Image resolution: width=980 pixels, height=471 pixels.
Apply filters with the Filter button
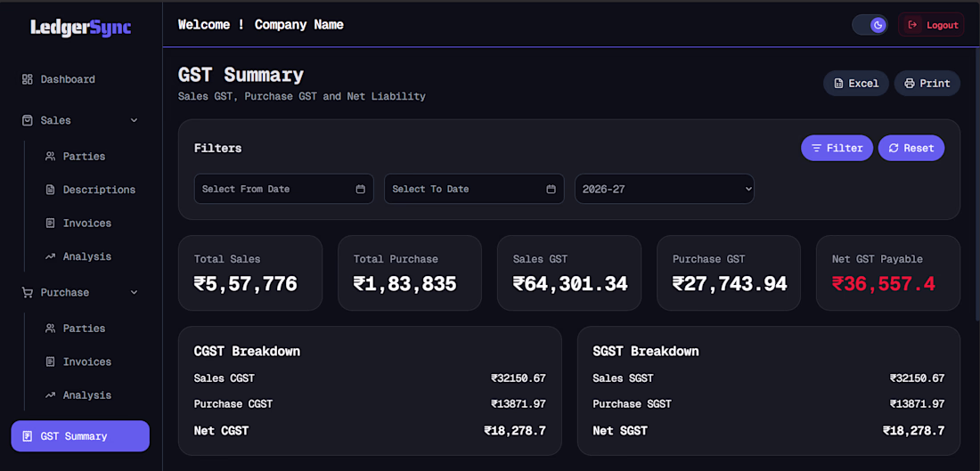click(x=837, y=148)
